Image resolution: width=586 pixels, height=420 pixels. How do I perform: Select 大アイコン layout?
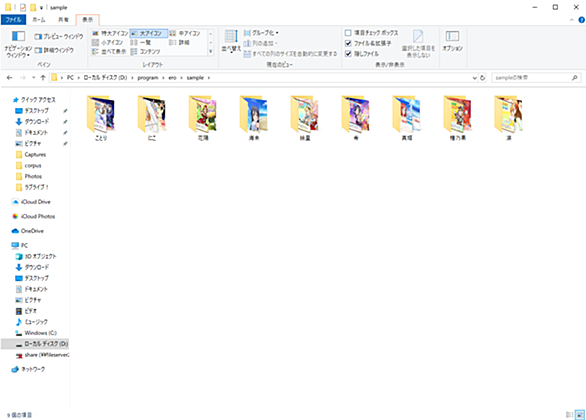point(148,33)
